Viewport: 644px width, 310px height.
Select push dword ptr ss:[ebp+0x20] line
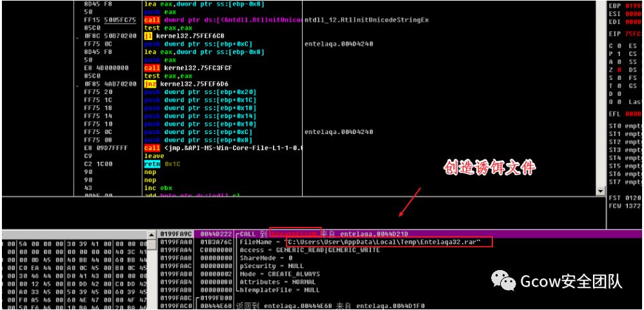pos(200,92)
